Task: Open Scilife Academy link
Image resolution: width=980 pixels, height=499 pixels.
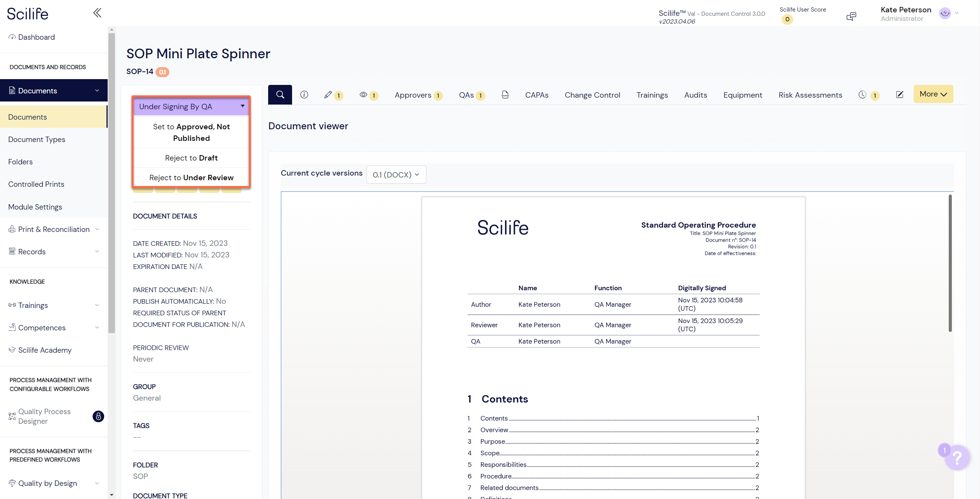Action: pos(45,350)
